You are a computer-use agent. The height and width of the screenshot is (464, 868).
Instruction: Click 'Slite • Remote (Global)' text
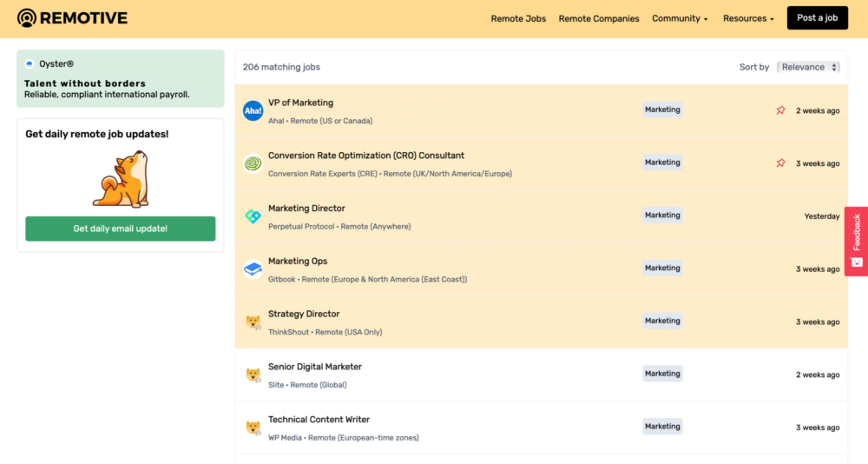307,385
